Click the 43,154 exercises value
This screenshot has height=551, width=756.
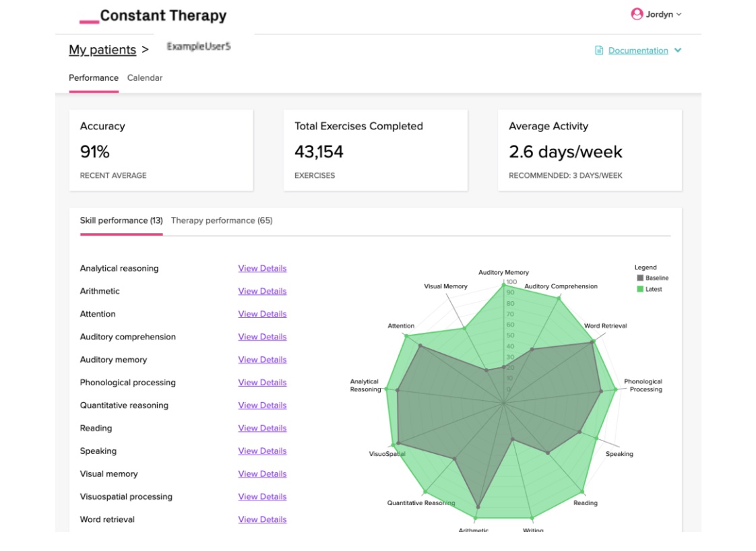point(319,152)
